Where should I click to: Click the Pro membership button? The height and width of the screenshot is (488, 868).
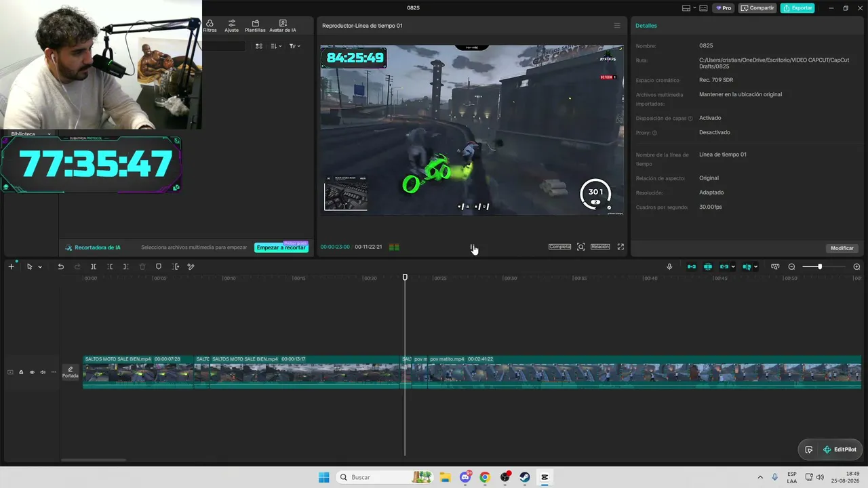pos(724,8)
